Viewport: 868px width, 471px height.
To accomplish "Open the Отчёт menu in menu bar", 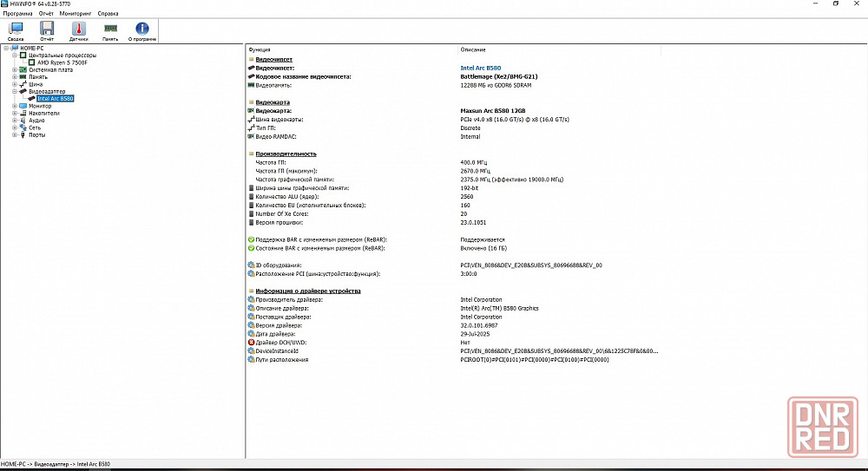I will [x=46, y=13].
